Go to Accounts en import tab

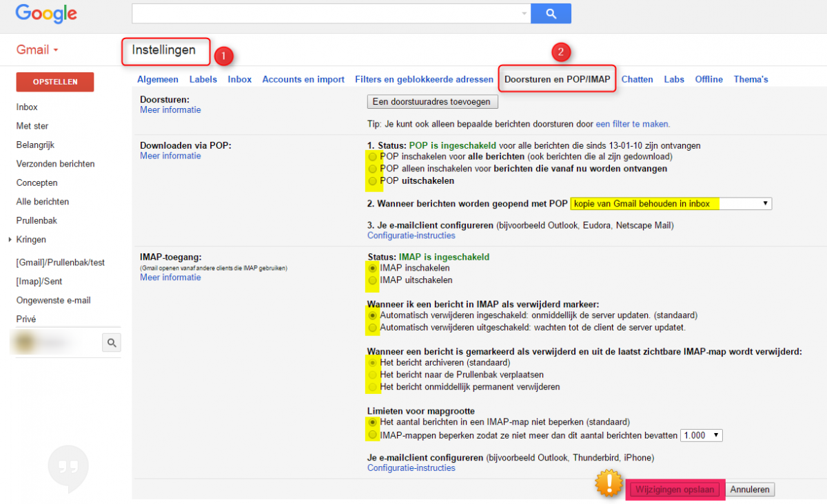[x=303, y=79]
